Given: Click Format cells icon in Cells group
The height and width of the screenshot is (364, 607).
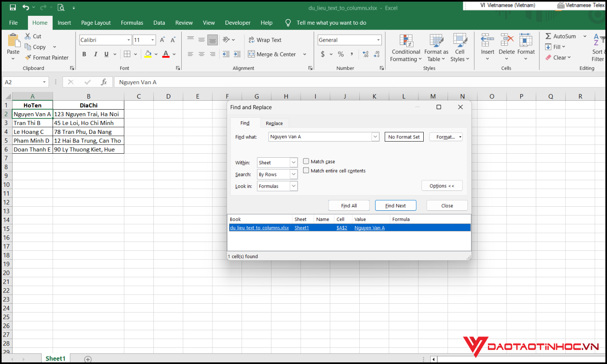Looking at the screenshot, I should click(x=526, y=40).
